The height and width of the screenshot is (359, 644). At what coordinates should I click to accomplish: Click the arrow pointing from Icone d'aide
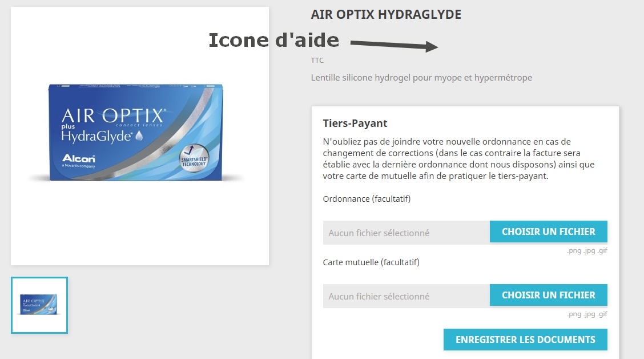click(395, 45)
